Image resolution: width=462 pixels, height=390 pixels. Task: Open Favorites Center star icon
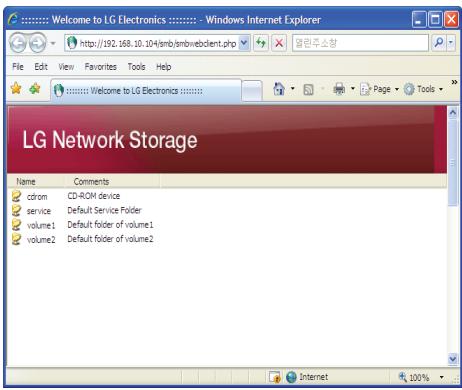point(16,89)
